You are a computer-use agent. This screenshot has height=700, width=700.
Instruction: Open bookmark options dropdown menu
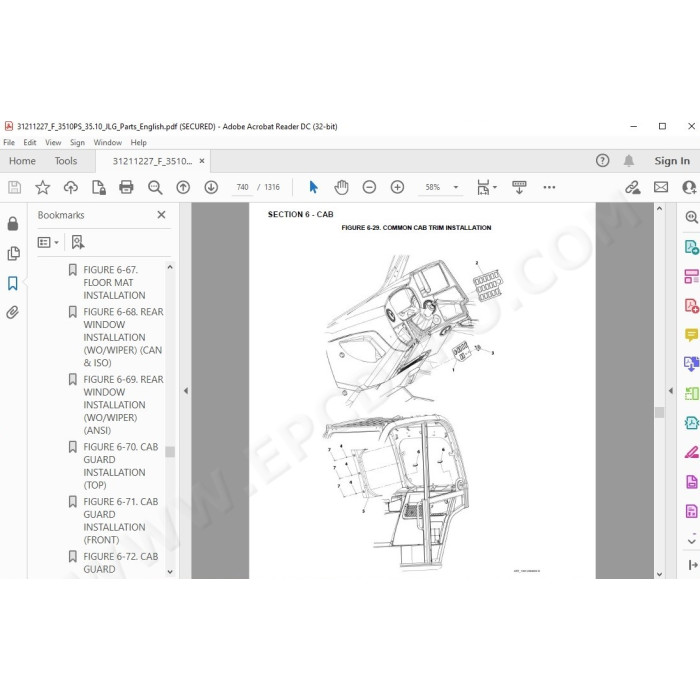pyautogui.click(x=48, y=242)
